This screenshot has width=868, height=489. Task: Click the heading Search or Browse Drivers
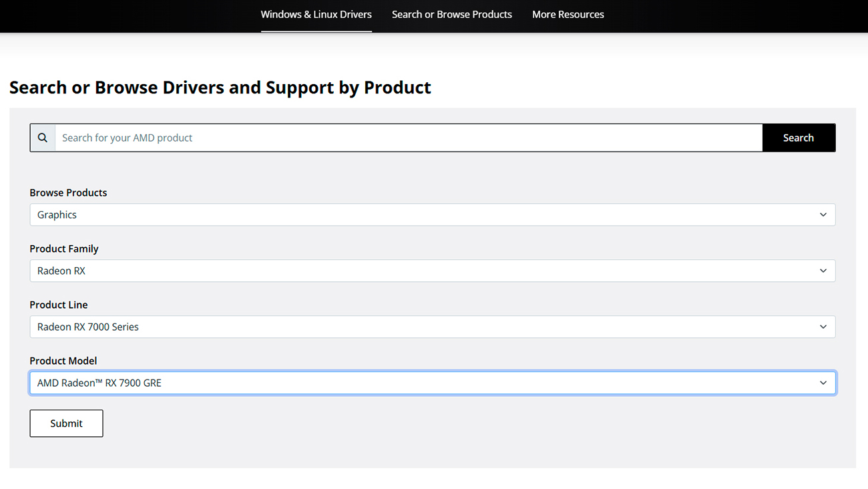coord(220,88)
